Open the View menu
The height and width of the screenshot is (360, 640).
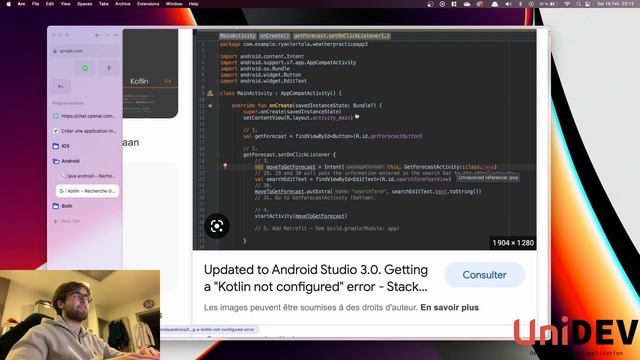tap(65, 4)
